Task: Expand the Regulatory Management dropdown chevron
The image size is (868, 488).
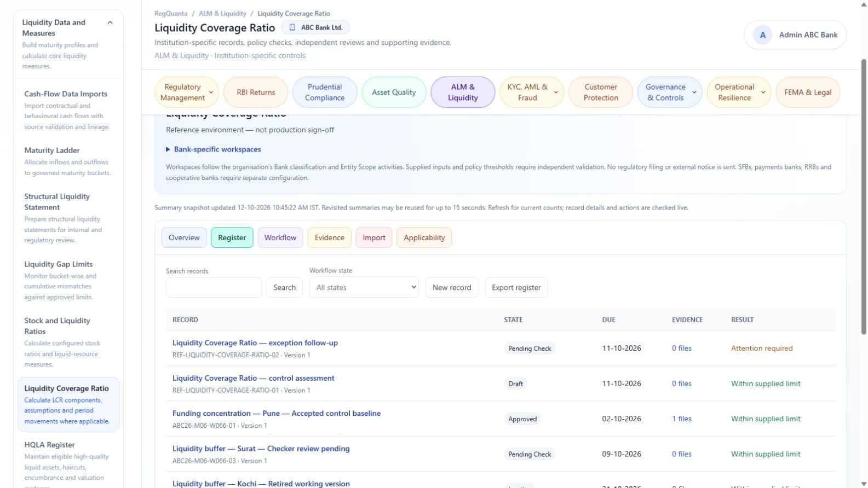Action: point(211,92)
